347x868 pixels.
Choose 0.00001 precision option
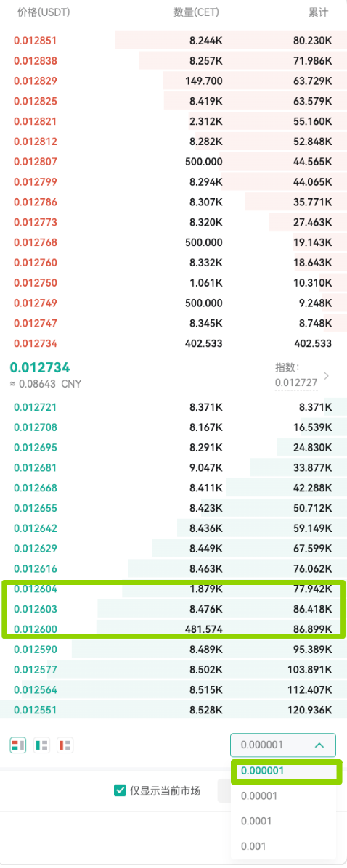click(x=259, y=796)
